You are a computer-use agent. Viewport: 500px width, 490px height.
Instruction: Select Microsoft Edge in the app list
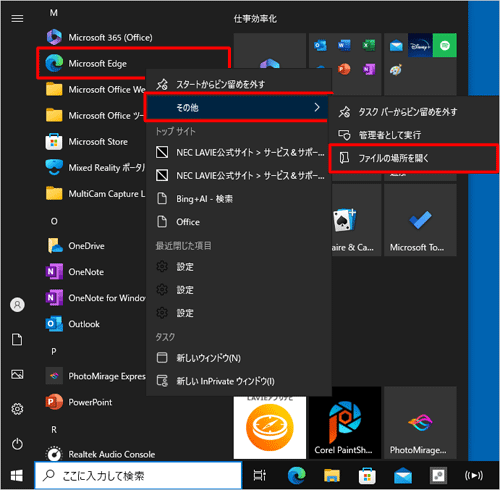click(x=133, y=63)
